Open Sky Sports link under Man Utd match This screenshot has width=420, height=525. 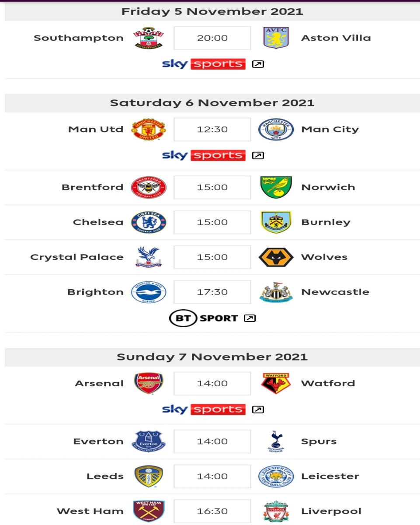point(204,155)
